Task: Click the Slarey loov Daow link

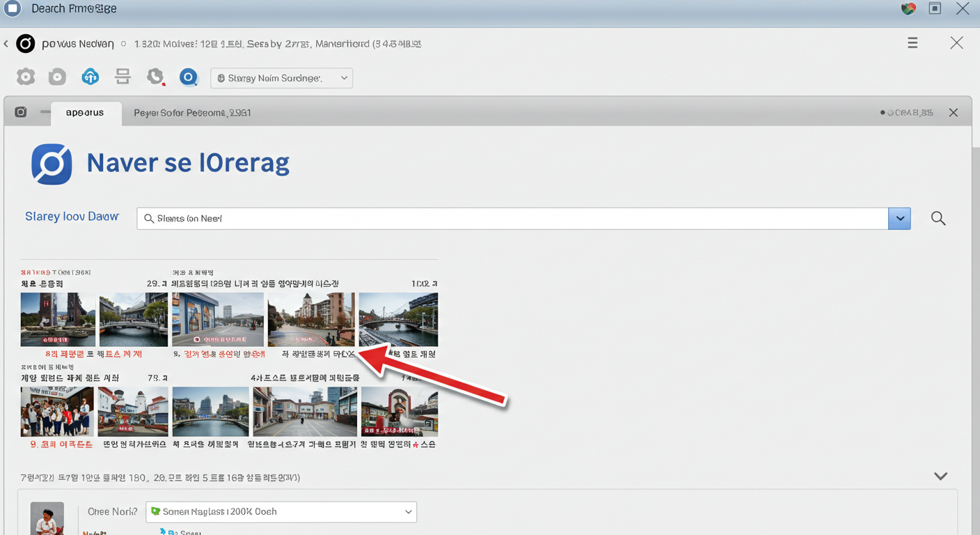Action: click(72, 216)
